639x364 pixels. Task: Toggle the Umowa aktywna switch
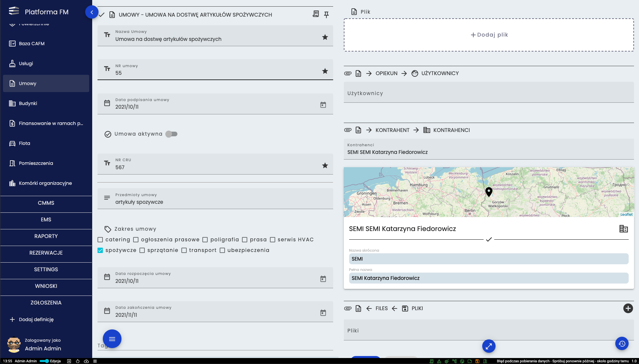(171, 134)
